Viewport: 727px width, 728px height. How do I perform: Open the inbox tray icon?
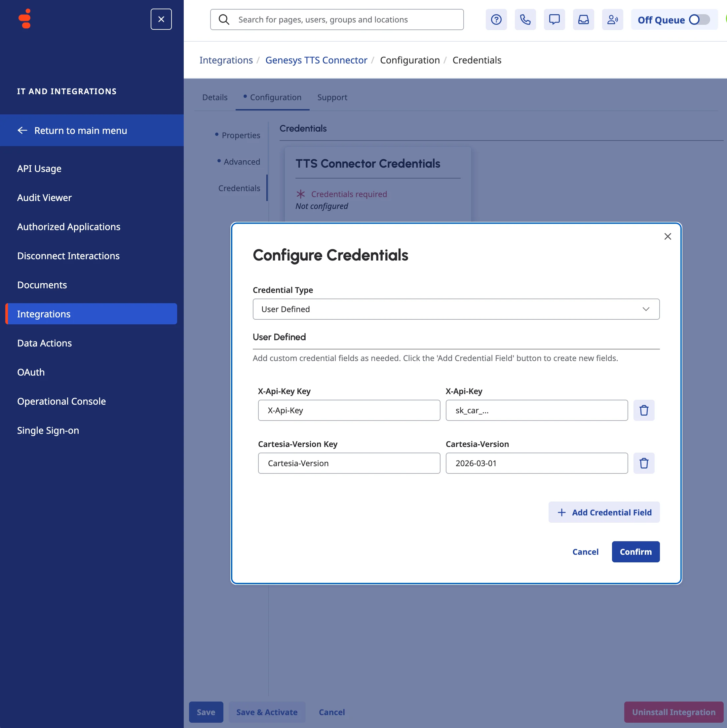(x=583, y=20)
